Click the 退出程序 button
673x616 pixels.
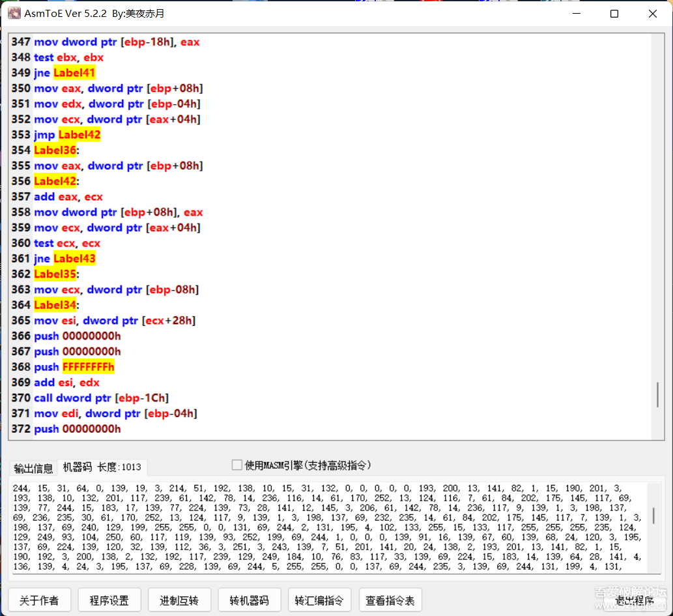pos(635,600)
